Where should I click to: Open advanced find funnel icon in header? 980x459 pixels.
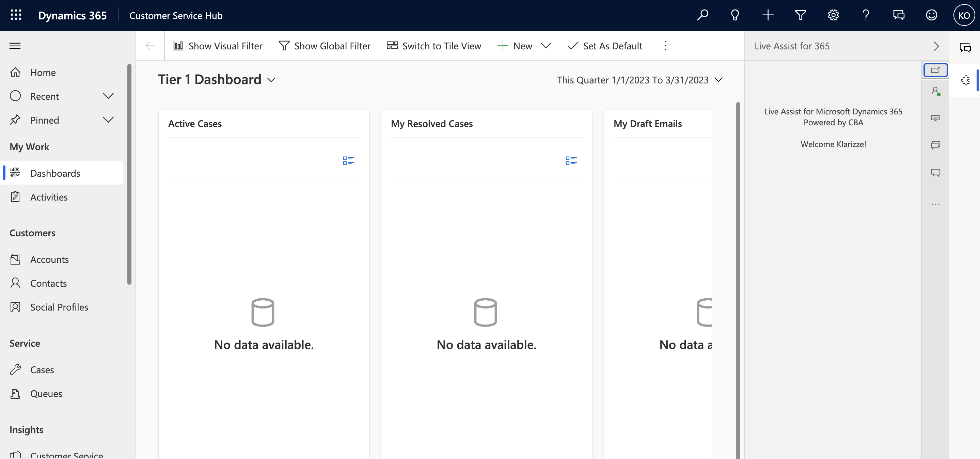coord(801,15)
